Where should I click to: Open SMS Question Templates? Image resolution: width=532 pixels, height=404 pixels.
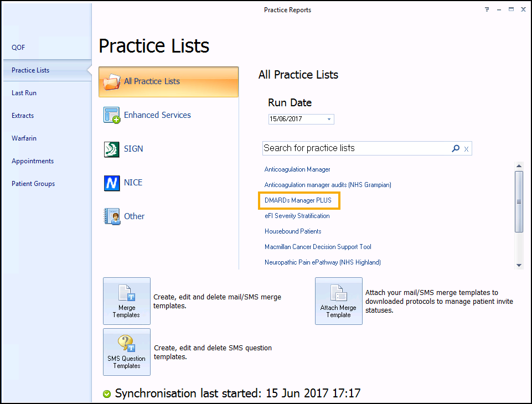pos(126,352)
